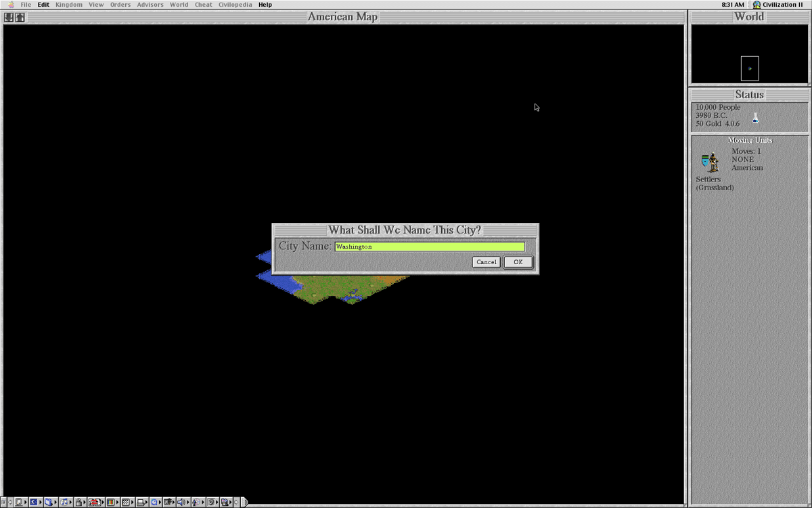The height and width of the screenshot is (508, 812).
Task: Open the Help menu
Action: [265, 5]
